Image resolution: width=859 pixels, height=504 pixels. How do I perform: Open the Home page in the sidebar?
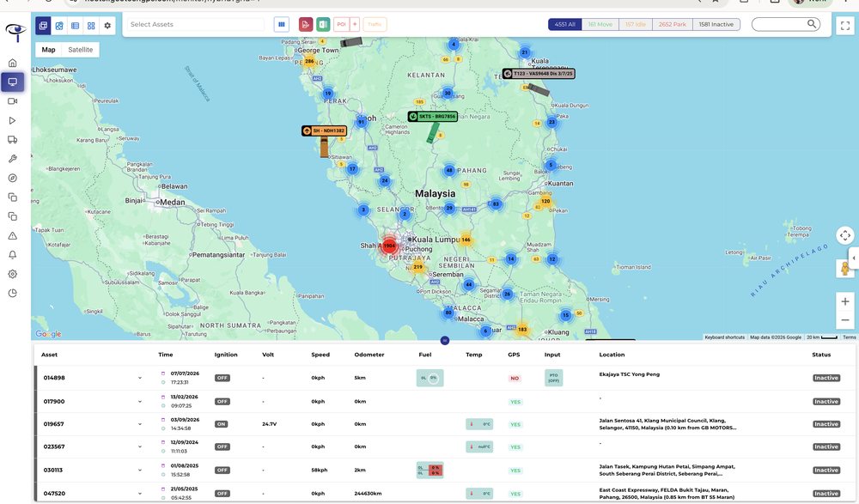pos(13,63)
